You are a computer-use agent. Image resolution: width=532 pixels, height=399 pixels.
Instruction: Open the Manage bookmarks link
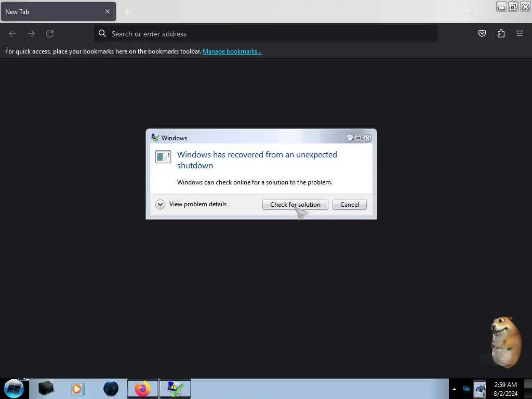pos(232,51)
